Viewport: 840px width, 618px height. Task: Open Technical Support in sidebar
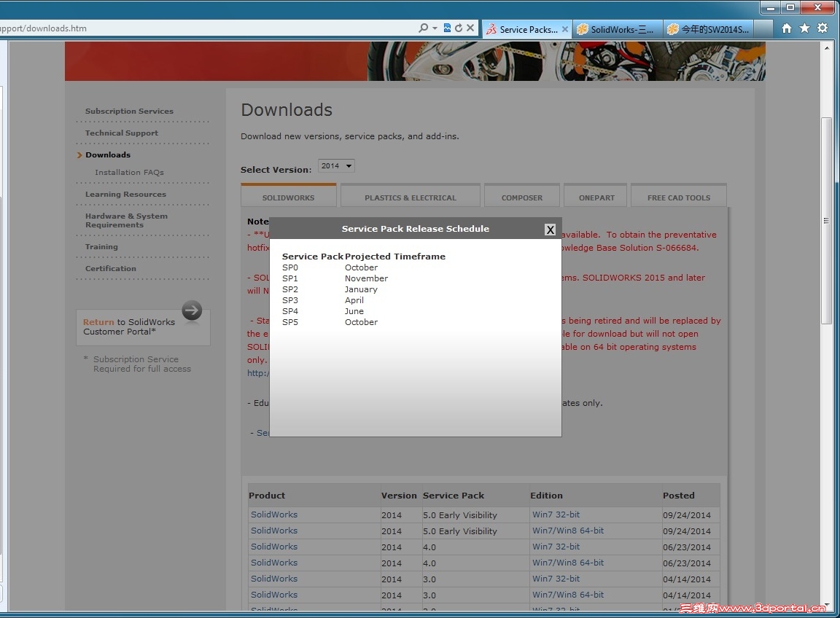122,133
